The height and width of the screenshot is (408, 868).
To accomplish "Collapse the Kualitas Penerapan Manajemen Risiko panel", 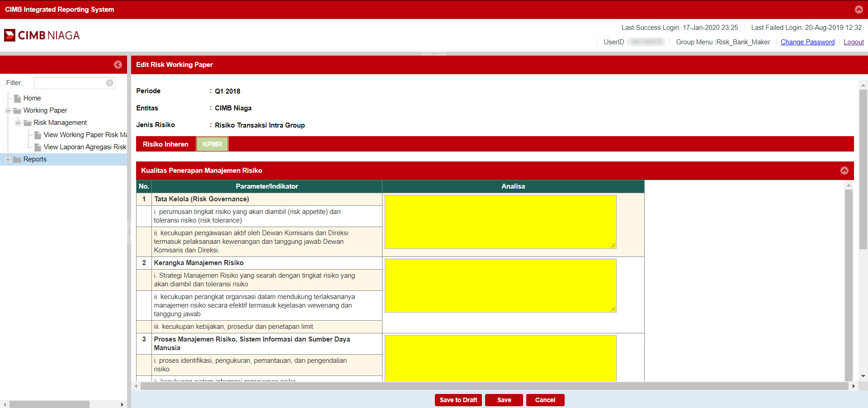I will 844,171.
